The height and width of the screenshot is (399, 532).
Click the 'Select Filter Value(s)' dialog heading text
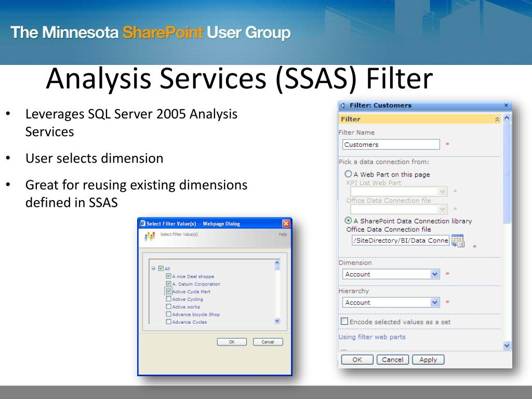(x=179, y=234)
